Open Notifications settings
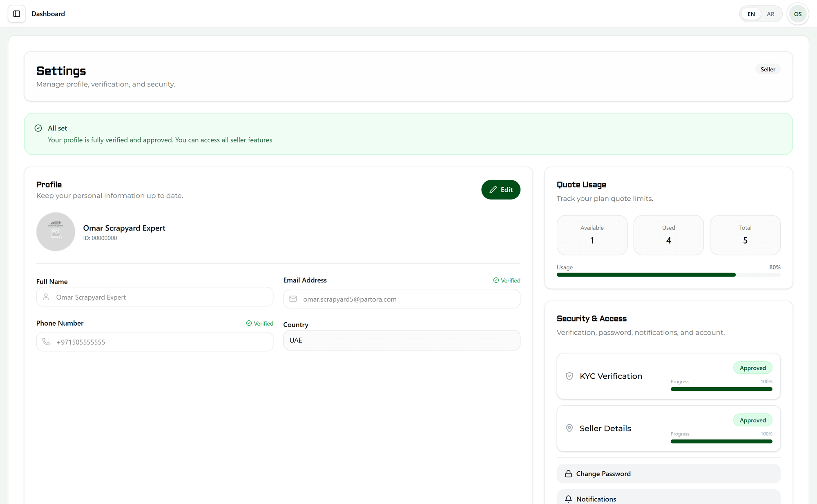The width and height of the screenshot is (817, 504). pos(668,497)
